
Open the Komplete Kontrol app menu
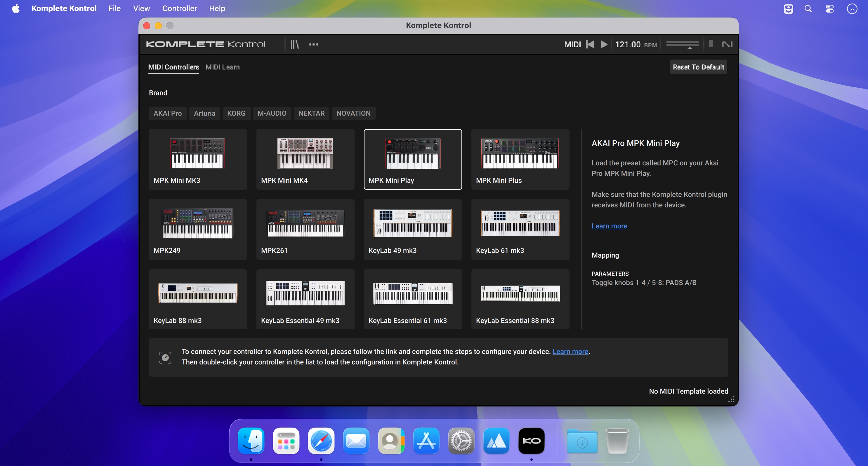click(64, 8)
